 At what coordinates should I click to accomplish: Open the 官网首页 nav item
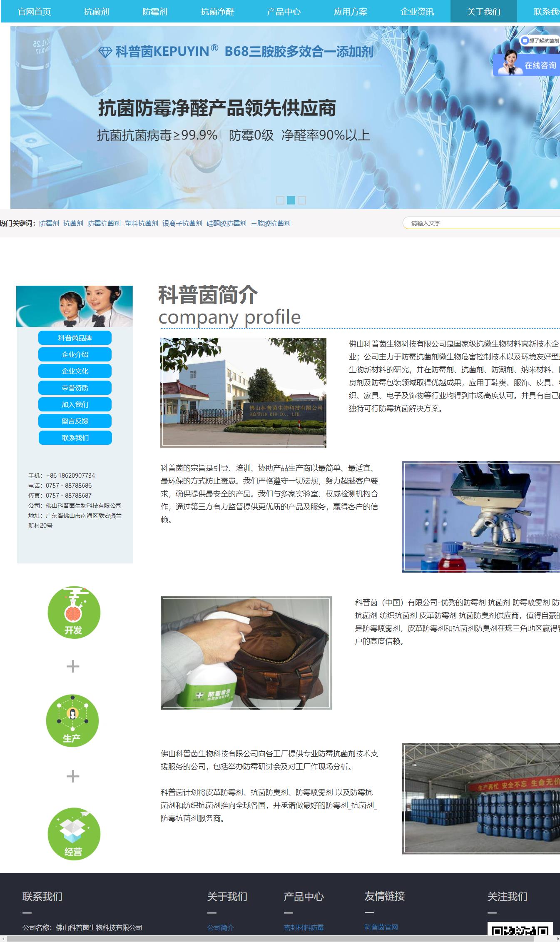pyautogui.click(x=34, y=11)
